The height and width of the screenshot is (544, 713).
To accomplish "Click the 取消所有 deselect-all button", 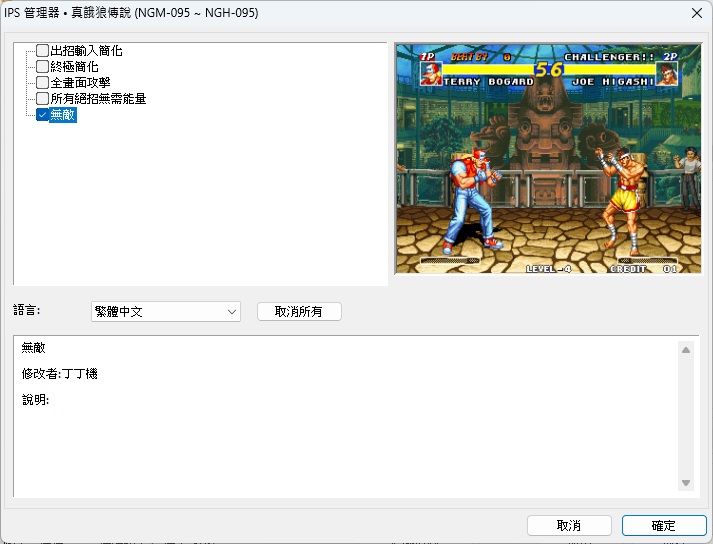I will click(x=299, y=312).
